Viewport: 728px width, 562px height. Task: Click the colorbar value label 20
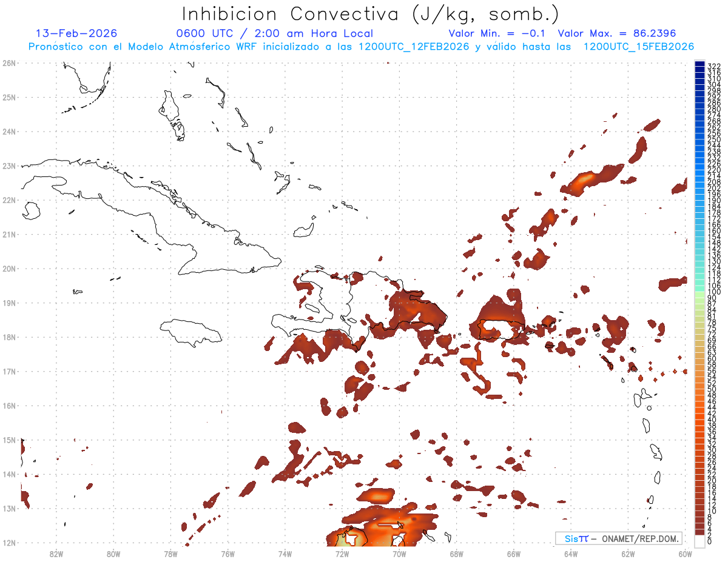point(712,480)
